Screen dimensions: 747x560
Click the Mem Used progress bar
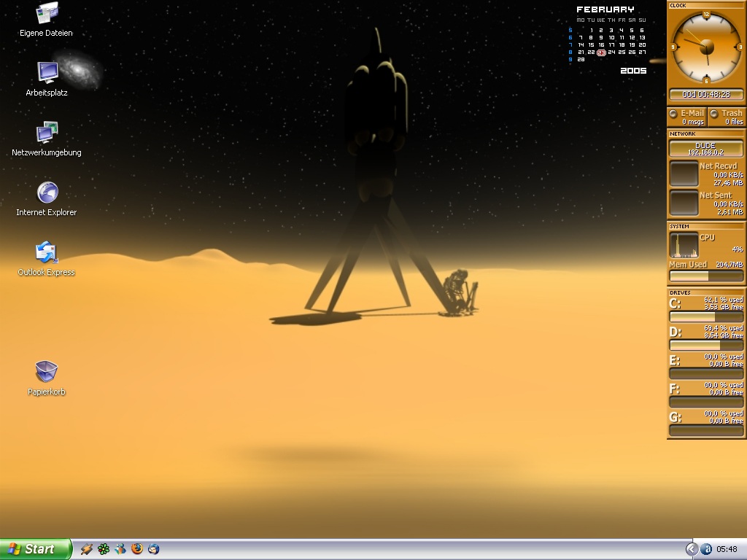(706, 276)
